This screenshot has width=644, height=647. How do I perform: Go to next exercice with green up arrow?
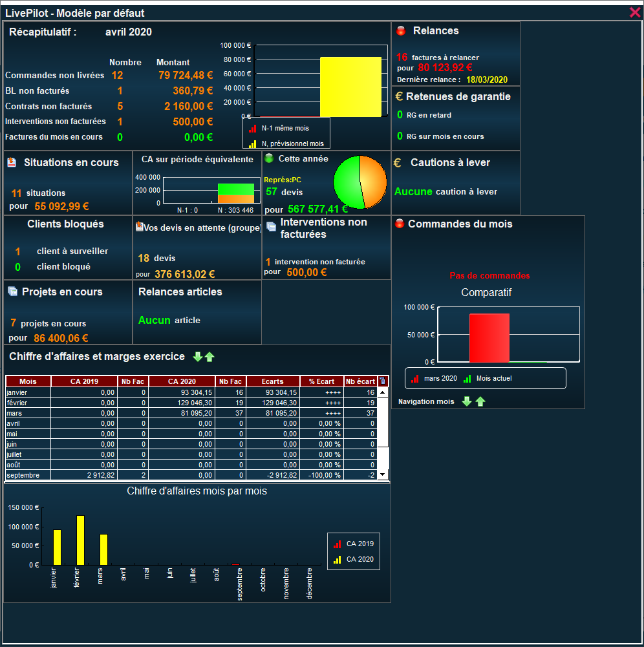[209, 357]
